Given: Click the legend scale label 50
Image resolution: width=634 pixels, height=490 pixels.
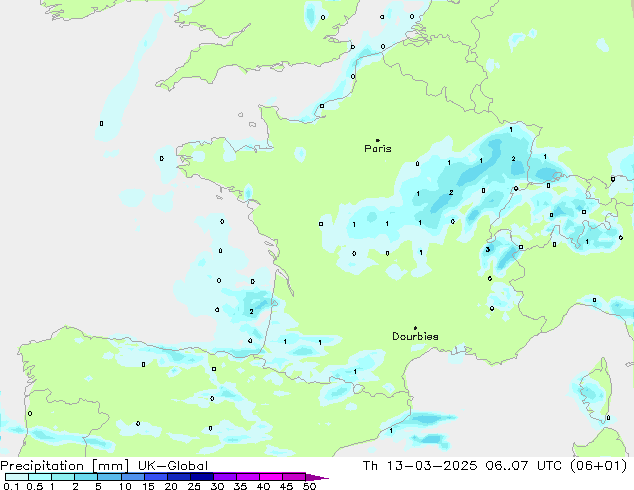Looking at the screenshot, I should click(309, 486).
